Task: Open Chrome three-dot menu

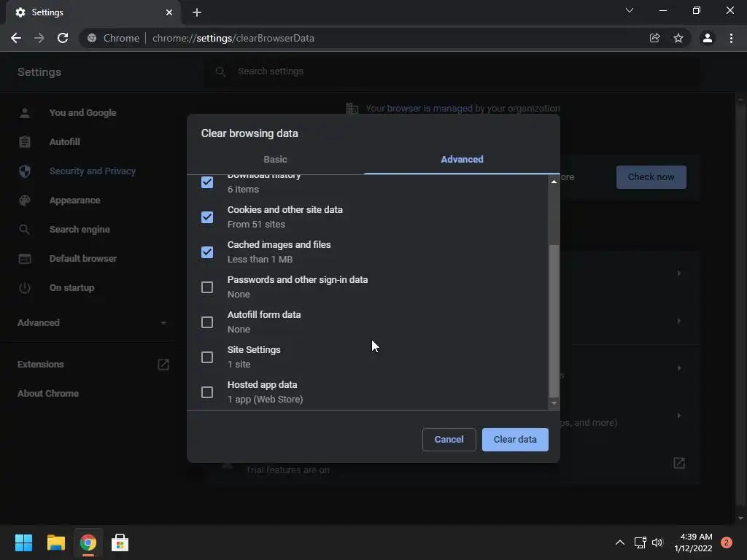Action: click(x=731, y=38)
